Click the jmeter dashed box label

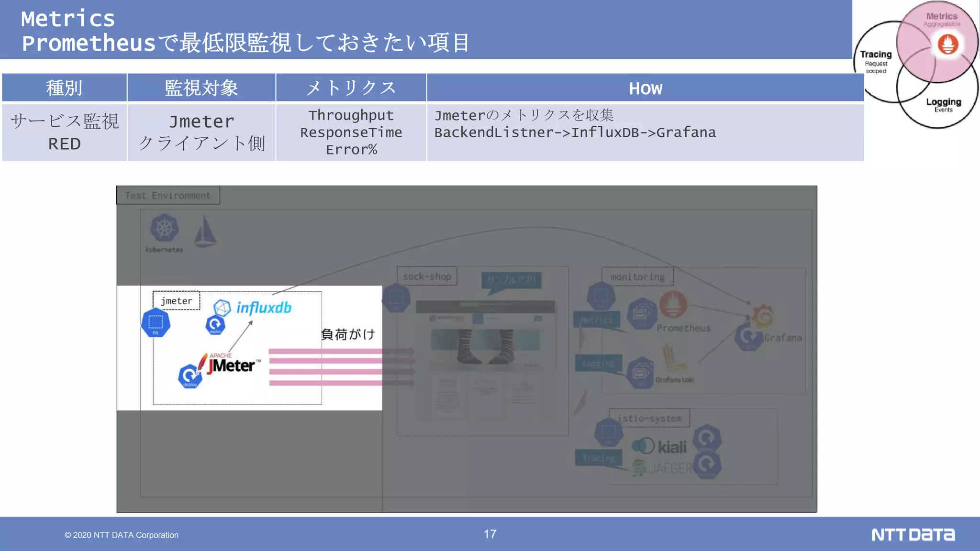[176, 301]
